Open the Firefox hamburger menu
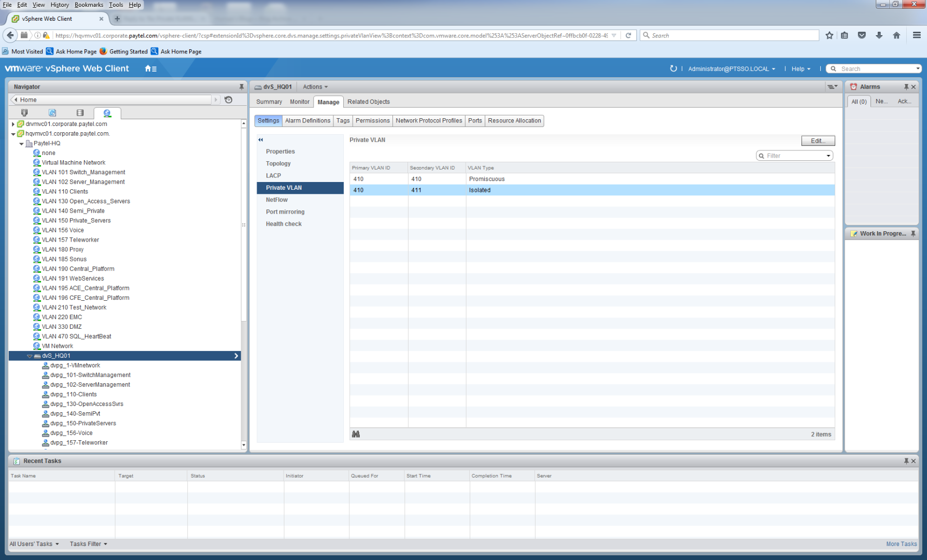 (917, 35)
